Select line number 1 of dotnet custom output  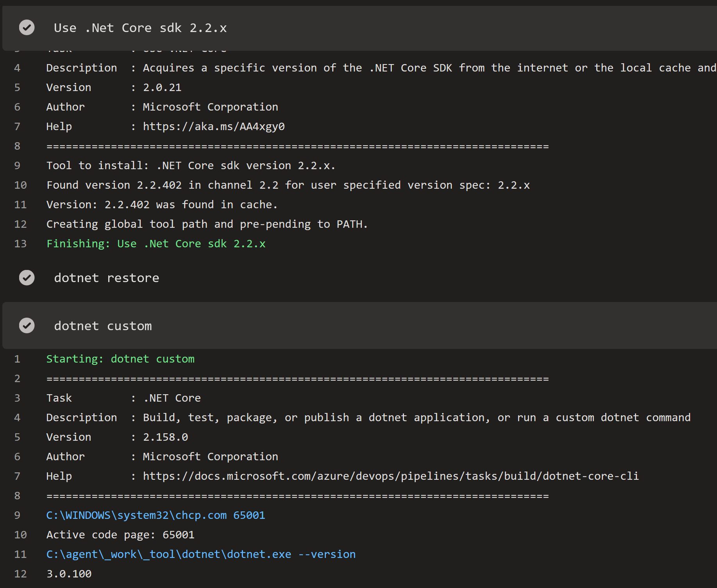click(x=17, y=359)
